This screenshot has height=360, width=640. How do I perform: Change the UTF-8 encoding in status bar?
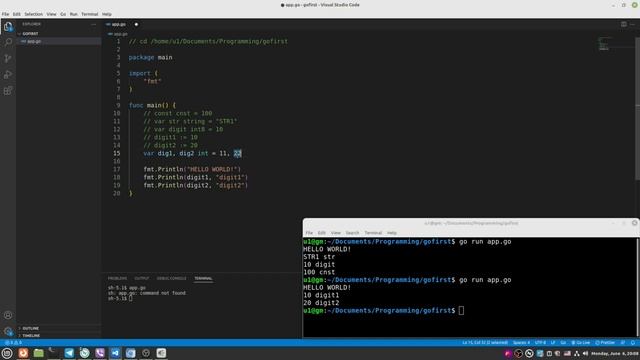click(x=540, y=342)
